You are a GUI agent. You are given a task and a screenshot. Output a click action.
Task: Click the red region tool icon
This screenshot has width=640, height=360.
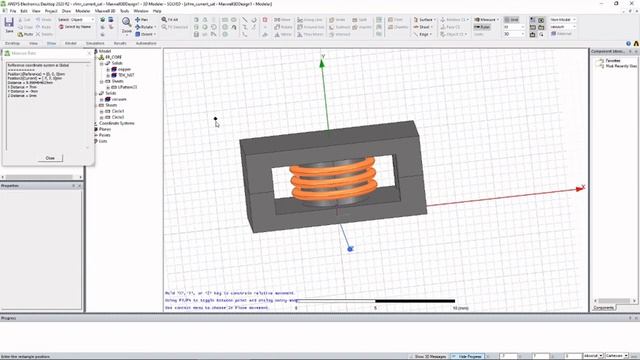click(x=265, y=20)
